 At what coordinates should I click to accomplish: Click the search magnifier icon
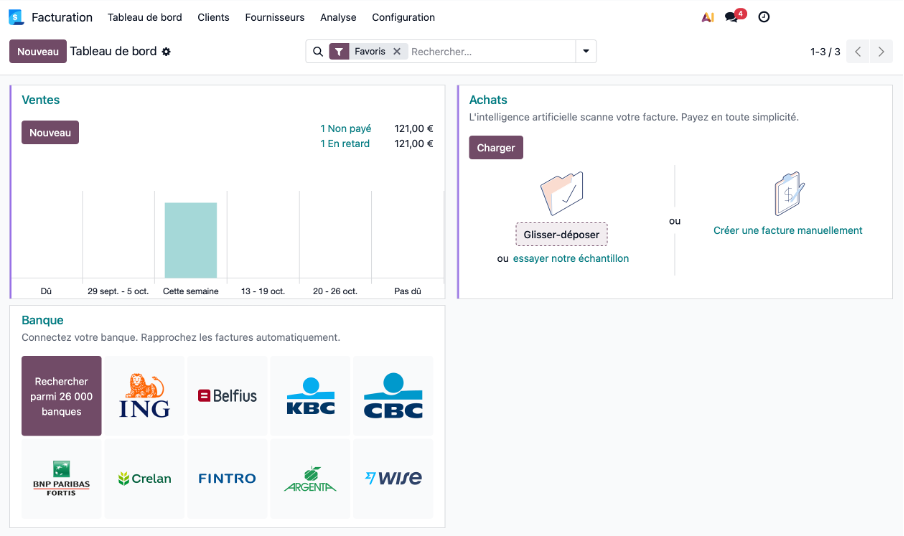[x=318, y=51]
